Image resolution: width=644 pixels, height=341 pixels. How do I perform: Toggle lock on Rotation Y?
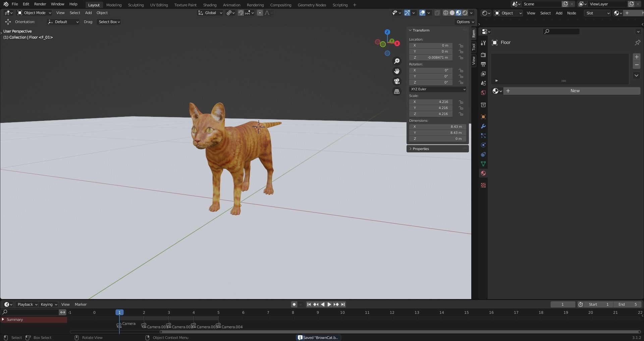461,77
